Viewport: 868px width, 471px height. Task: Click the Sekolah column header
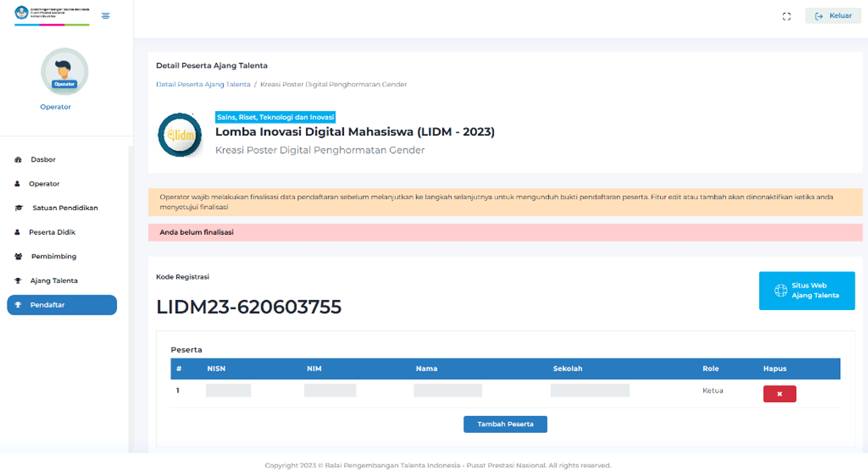(567, 369)
